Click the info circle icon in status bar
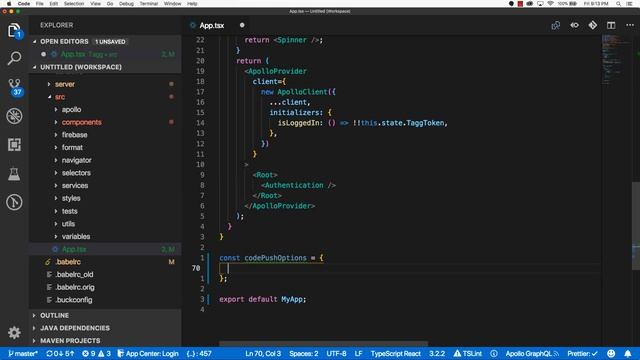The height and width of the screenshot is (360, 640). click(494, 353)
